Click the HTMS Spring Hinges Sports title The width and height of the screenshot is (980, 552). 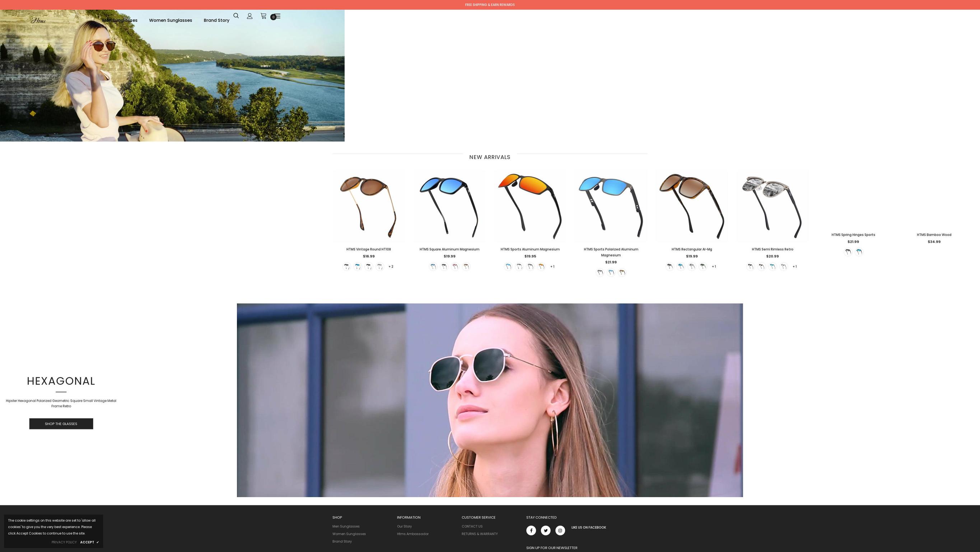853,235
